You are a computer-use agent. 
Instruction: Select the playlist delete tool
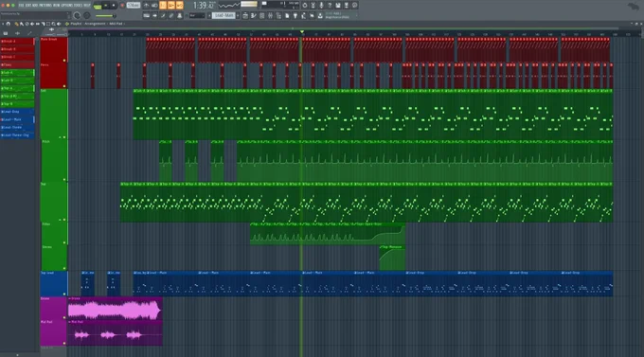(27, 24)
